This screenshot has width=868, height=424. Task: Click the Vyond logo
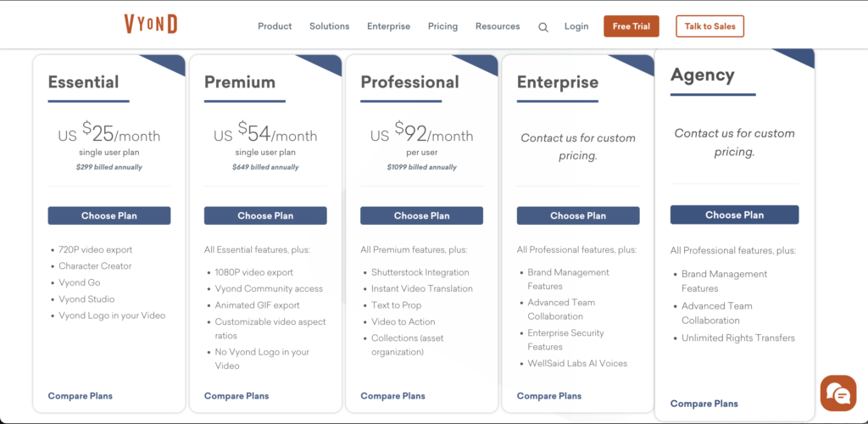coord(150,25)
